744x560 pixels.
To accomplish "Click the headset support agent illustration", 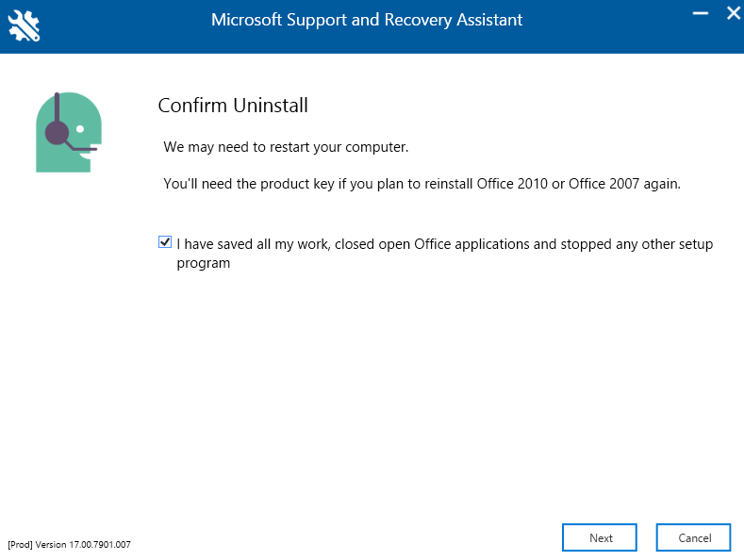I will pos(69,132).
